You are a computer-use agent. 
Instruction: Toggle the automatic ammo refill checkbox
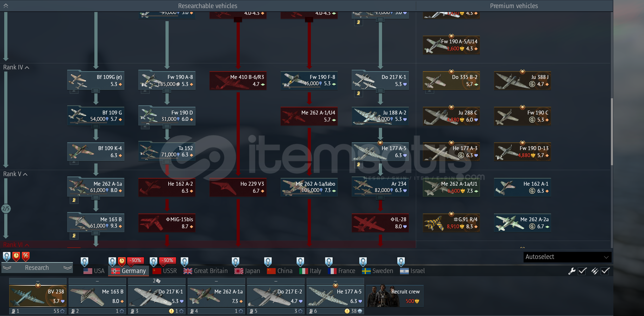pyautogui.click(x=605, y=271)
